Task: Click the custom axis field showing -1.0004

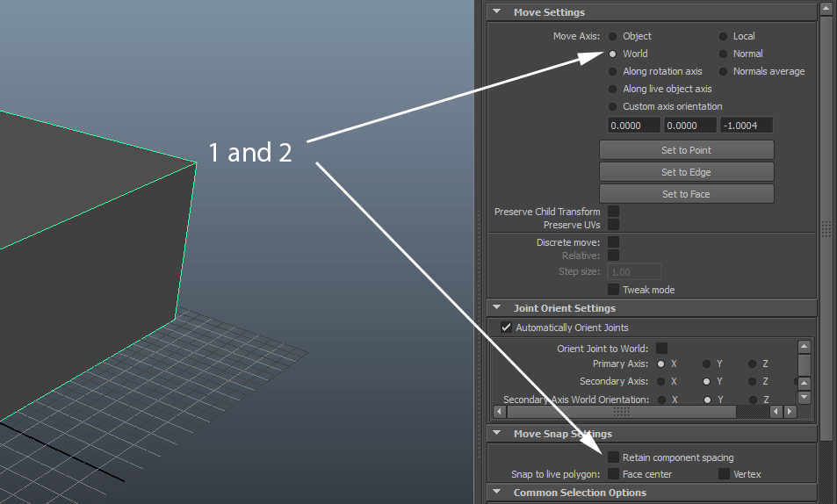Action: (x=747, y=126)
